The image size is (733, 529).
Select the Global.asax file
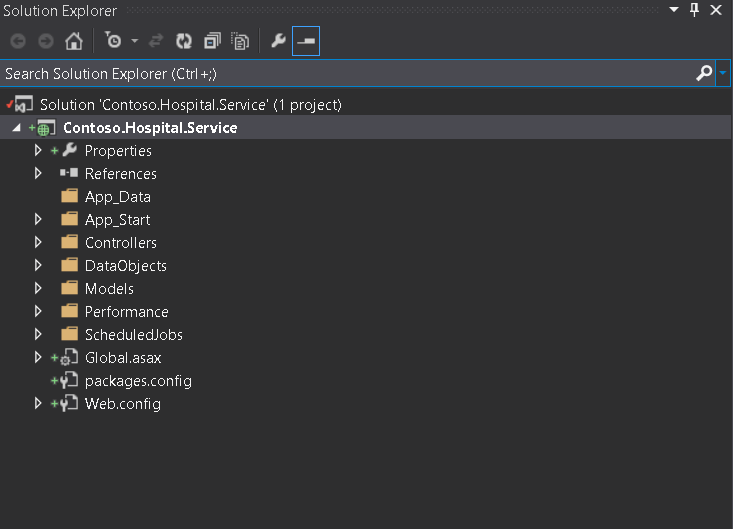tap(123, 358)
